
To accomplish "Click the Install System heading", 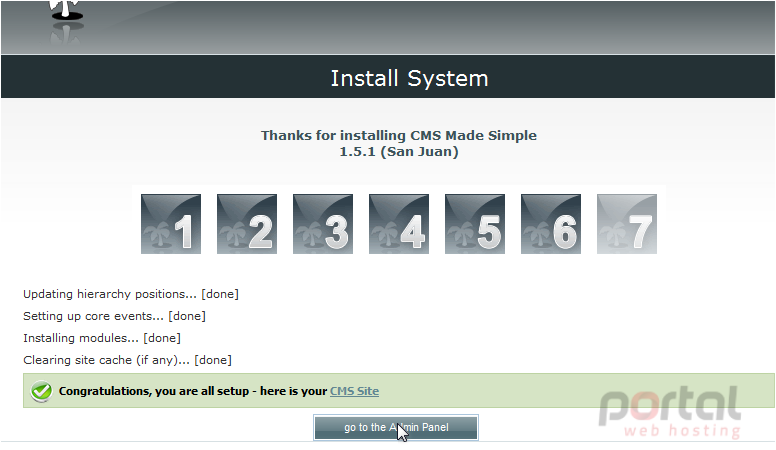I will pyautogui.click(x=409, y=78).
